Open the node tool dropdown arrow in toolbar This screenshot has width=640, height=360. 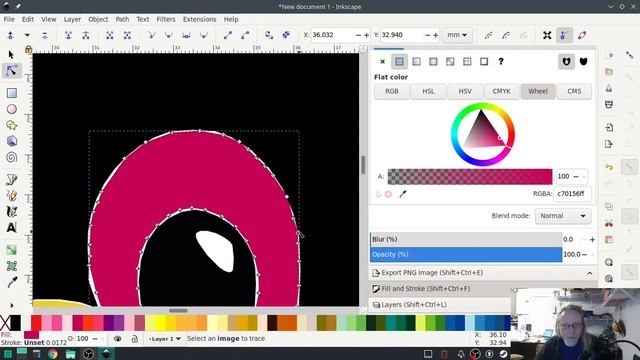pyautogui.click(x=27, y=36)
